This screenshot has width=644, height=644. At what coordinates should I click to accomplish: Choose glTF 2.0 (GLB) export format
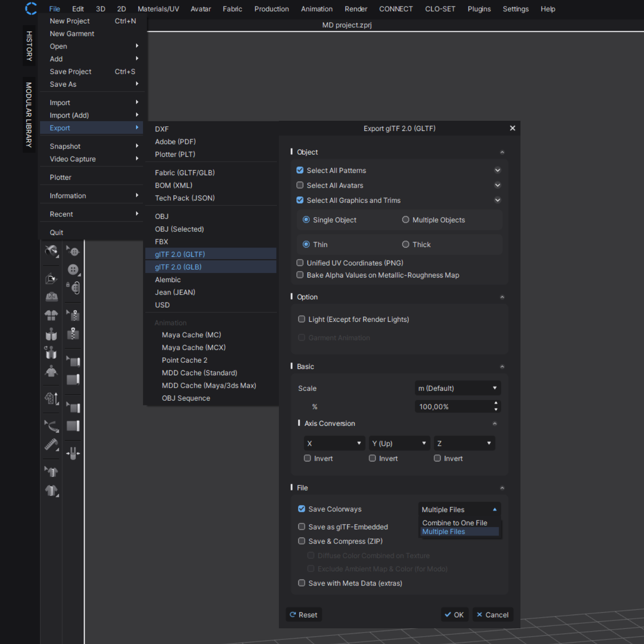click(x=211, y=267)
